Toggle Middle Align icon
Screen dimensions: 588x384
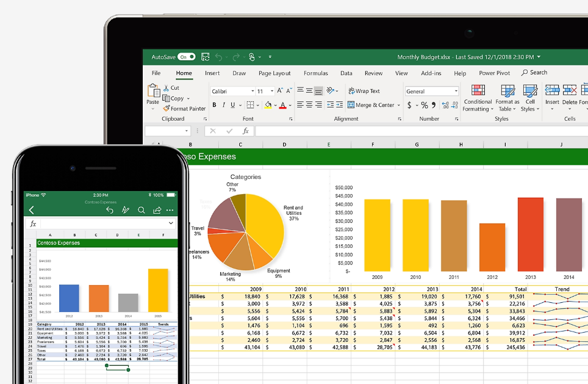(309, 90)
